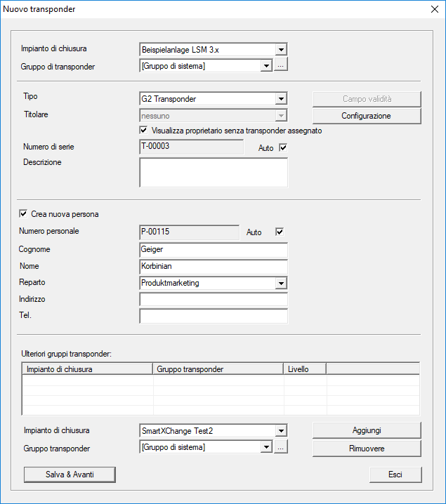The height and width of the screenshot is (504, 446).
Task: Open the top Impianto di chiusura dropdown
Action: click(281, 50)
